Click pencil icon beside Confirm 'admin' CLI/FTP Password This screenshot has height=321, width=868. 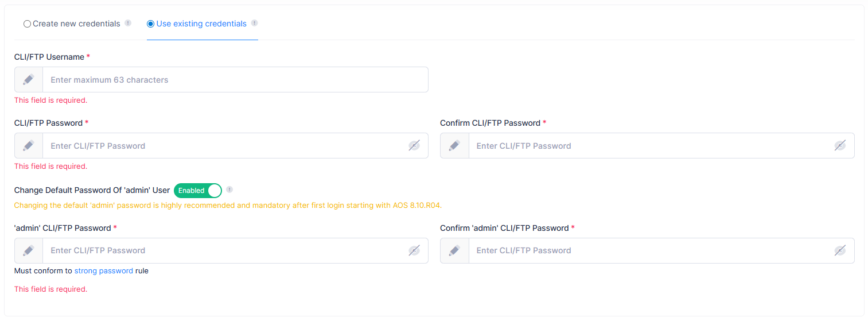click(x=454, y=250)
